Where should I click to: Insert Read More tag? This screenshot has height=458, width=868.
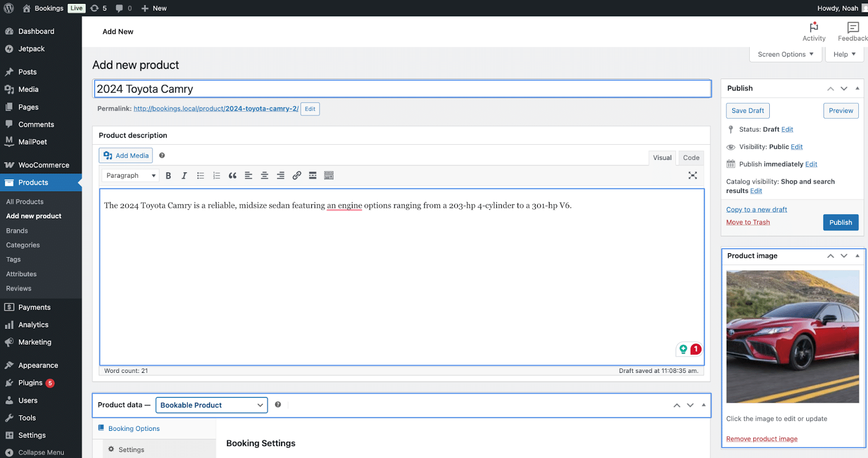[x=312, y=176]
